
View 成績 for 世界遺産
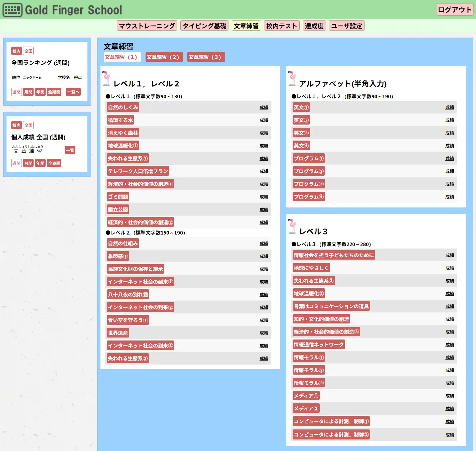[x=264, y=333]
